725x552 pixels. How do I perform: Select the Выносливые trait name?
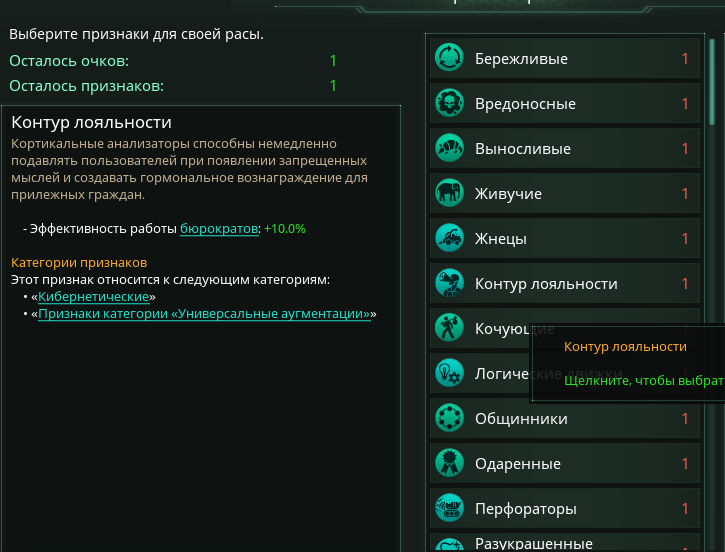(522, 149)
